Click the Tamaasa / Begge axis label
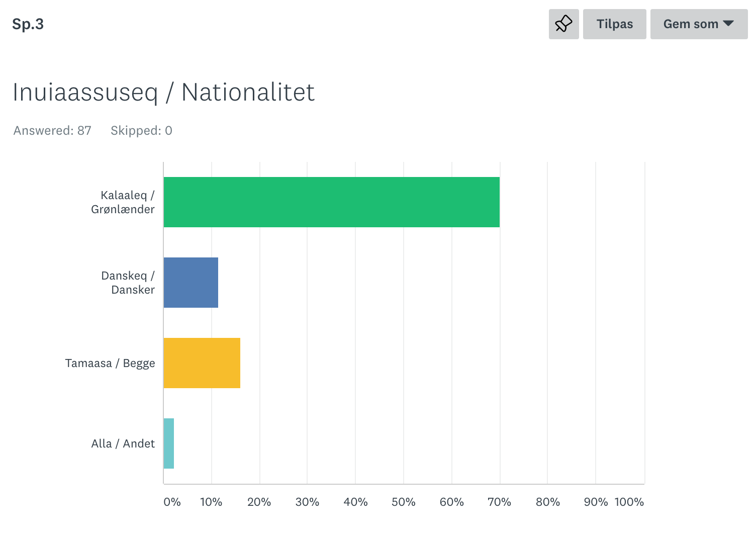756x536 pixels. tap(110, 363)
